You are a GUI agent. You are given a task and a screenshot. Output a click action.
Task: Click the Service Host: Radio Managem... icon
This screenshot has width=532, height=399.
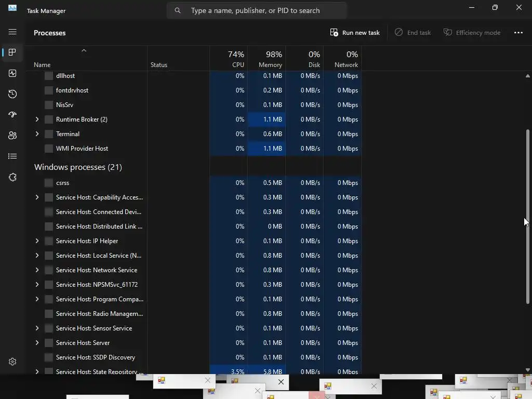(49, 314)
